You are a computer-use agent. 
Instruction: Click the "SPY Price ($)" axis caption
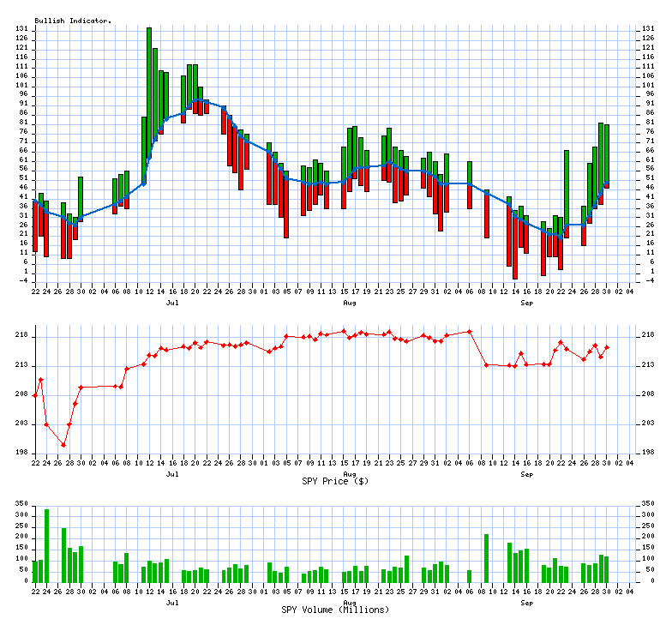335,481
